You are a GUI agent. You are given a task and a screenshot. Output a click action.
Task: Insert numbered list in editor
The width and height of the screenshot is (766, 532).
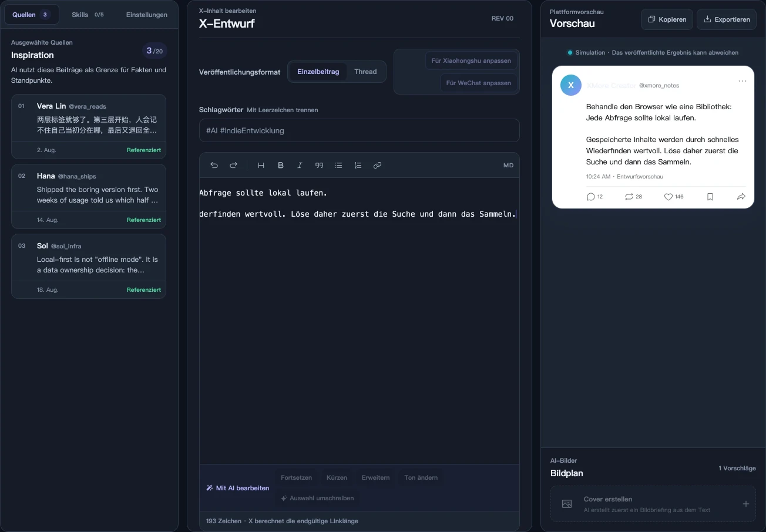pyautogui.click(x=358, y=166)
